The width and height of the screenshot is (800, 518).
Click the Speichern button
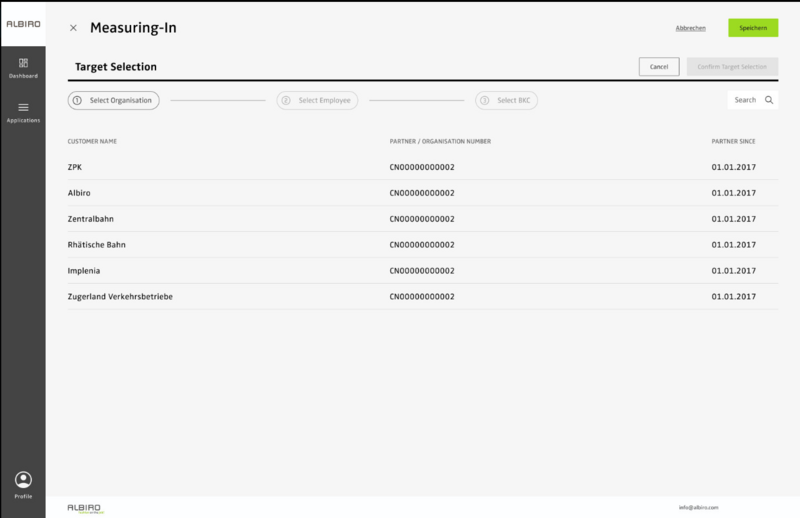(752, 28)
